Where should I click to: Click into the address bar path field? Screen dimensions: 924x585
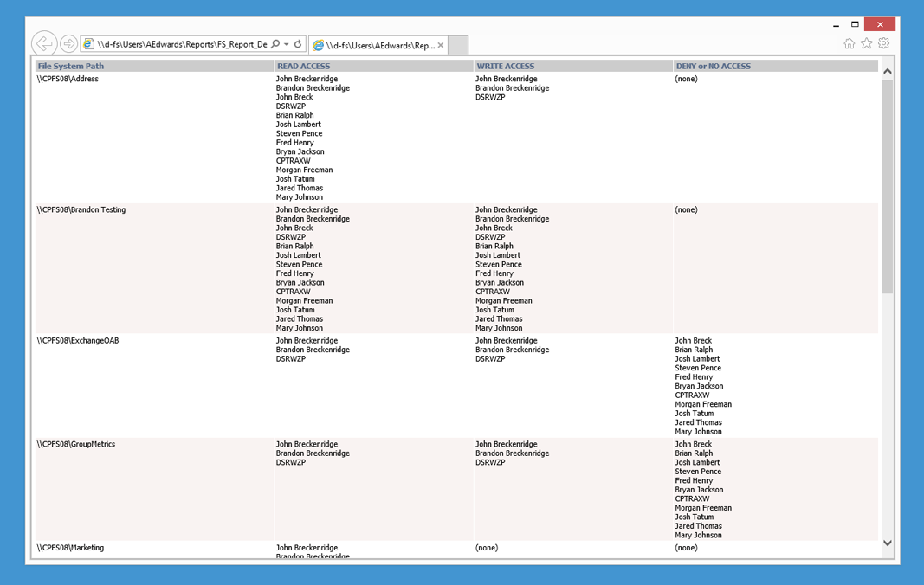click(x=182, y=44)
